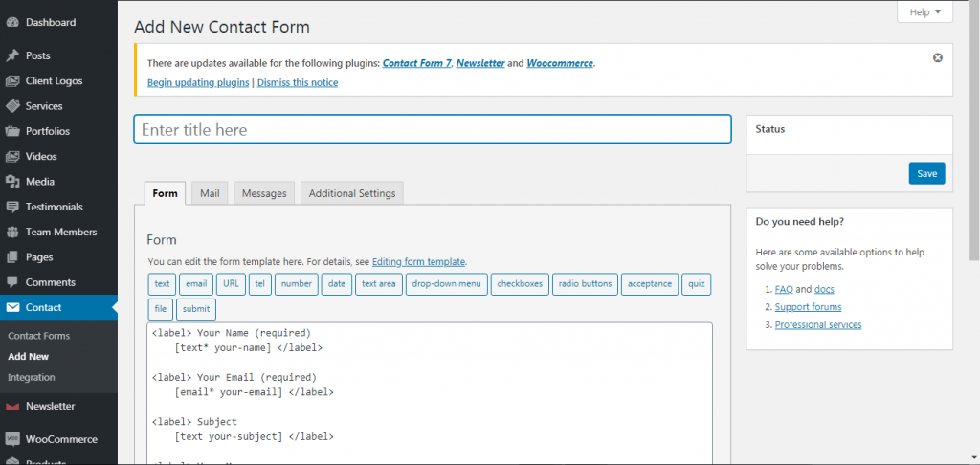Insert an acceptance tag
The width and height of the screenshot is (980, 465).
(650, 284)
